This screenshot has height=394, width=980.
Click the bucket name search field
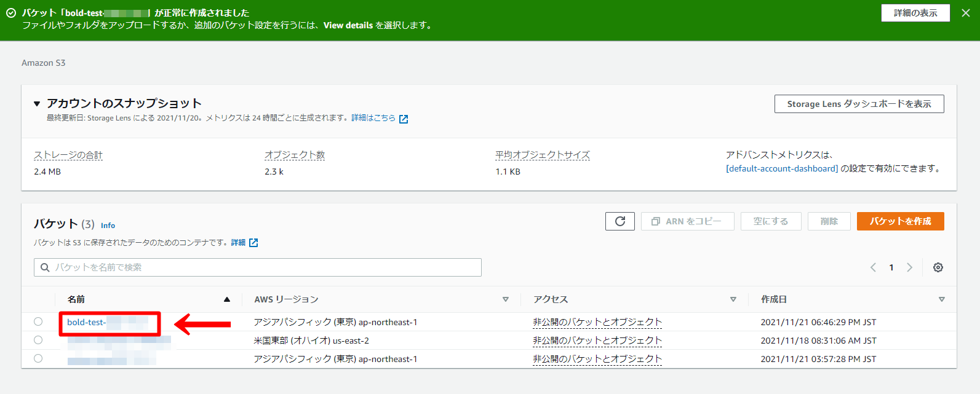click(258, 267)
